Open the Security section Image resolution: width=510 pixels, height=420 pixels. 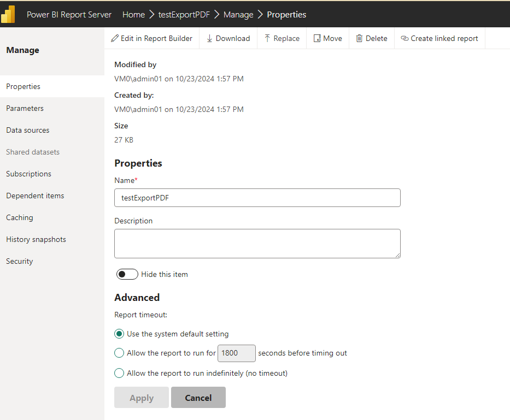point(52,261)
